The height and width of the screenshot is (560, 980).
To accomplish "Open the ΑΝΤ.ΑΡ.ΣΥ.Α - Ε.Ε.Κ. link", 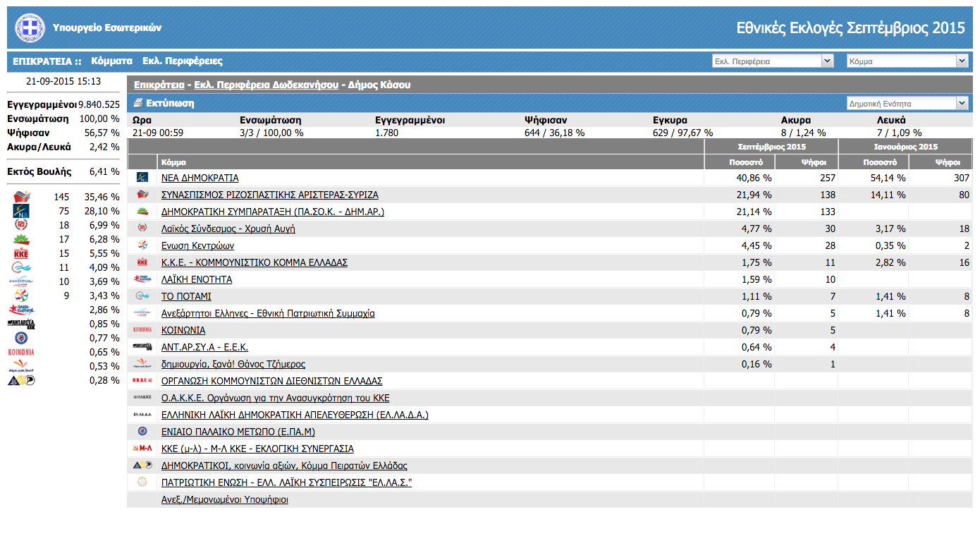I will coord(204,347).
